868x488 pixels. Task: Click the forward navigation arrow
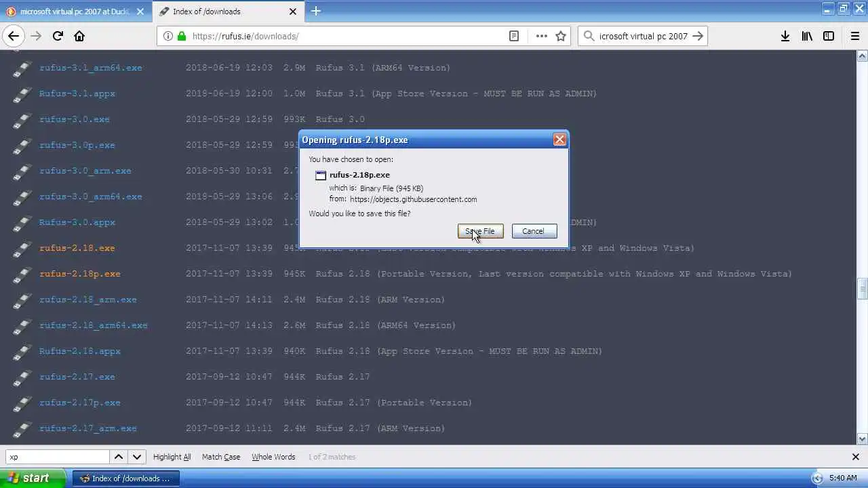point(37,36)
